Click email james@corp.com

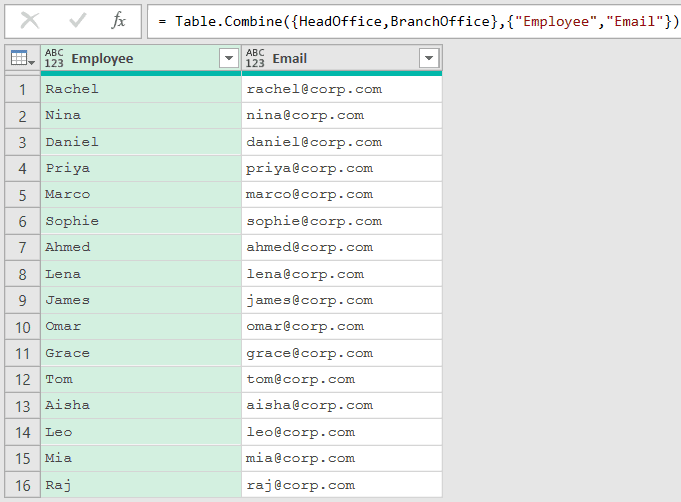pos(309,301)
